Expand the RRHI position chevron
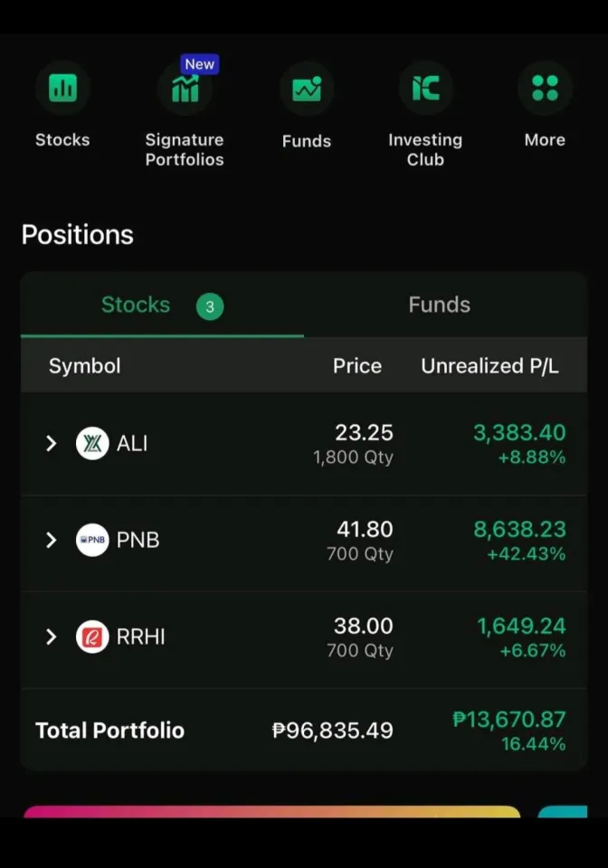This screenshot has width=608, height=868. click(52, 637)
